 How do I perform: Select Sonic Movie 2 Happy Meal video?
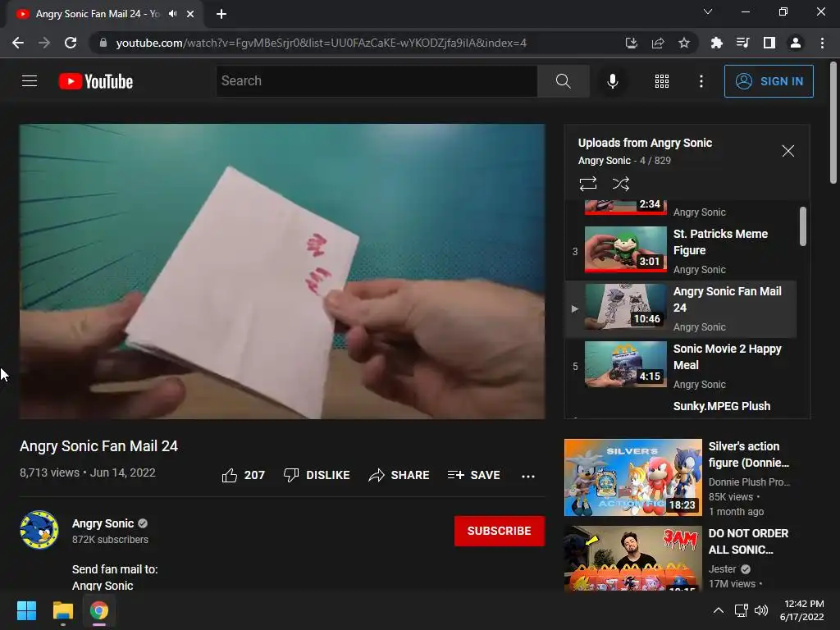click(680, 366)
